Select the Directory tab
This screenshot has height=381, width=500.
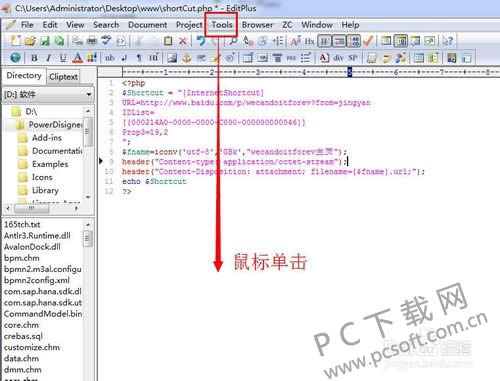pyautogui.click(x=24, y=75)
